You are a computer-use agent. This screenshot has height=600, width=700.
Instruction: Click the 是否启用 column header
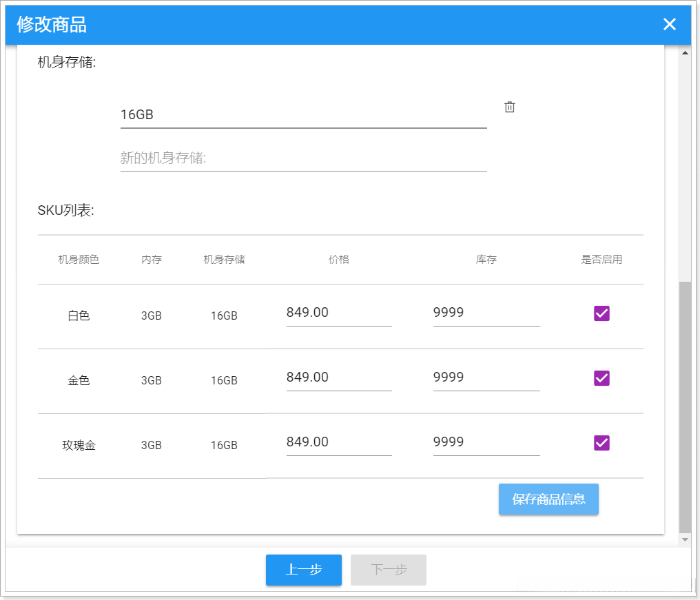[x=601, y=260]
